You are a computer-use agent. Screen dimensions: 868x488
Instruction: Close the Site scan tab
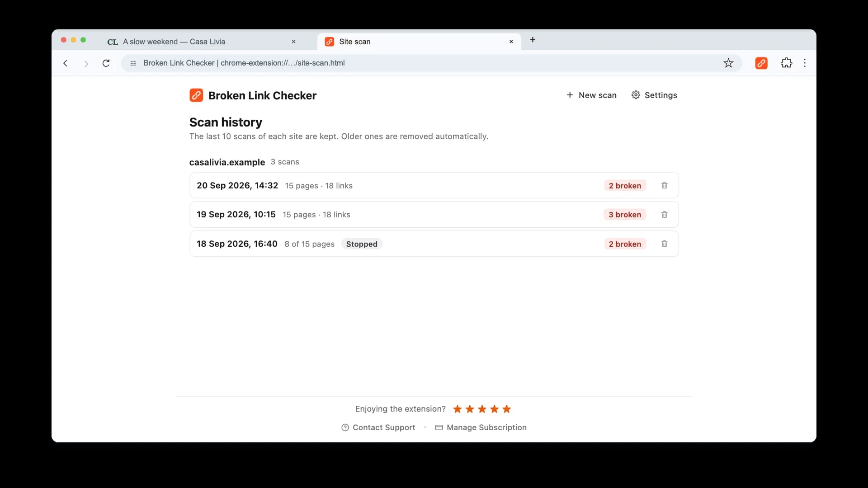click(511, 42)
